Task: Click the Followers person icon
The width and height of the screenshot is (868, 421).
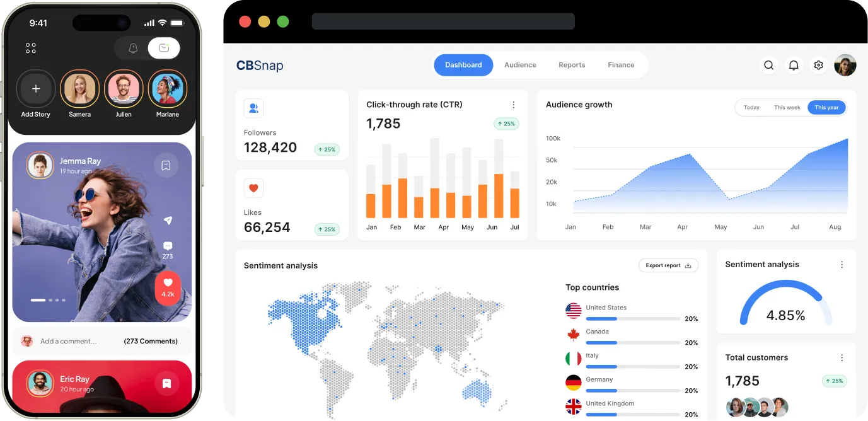Action: (253, 108)
